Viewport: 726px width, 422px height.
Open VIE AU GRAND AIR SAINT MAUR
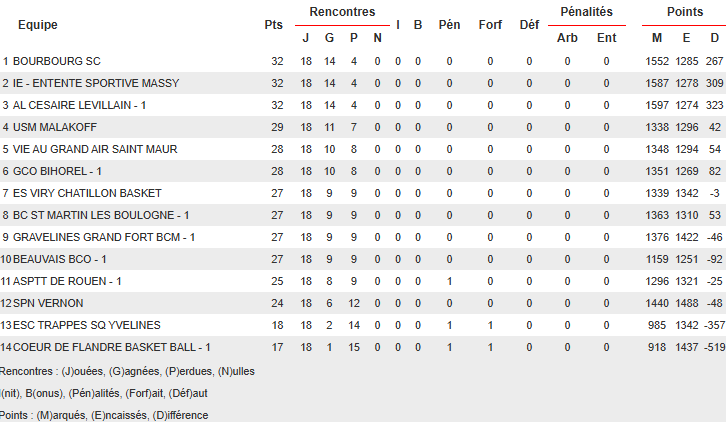pos(95,149)
